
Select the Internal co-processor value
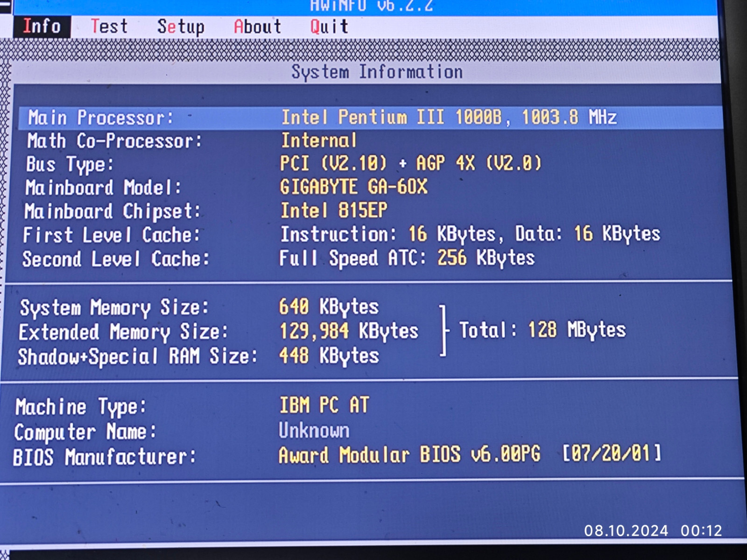319,140
